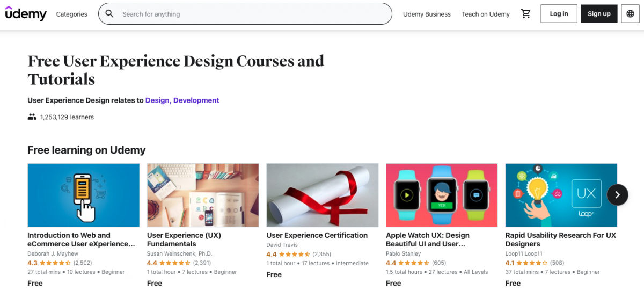The width and height of the screenshot is (644, 305).
Task: Click Rapid Usability Research For UX title
Action: [x=561, y=239]
